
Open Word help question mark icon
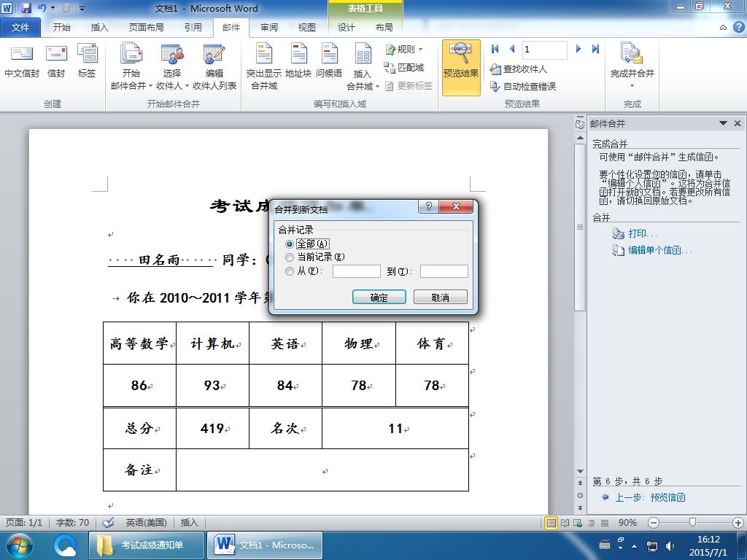point(738,27)
